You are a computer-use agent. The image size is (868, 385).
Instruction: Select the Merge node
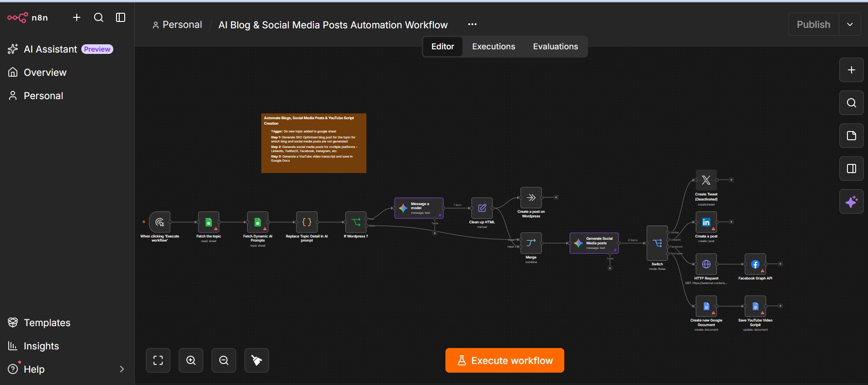click(531, 243)
